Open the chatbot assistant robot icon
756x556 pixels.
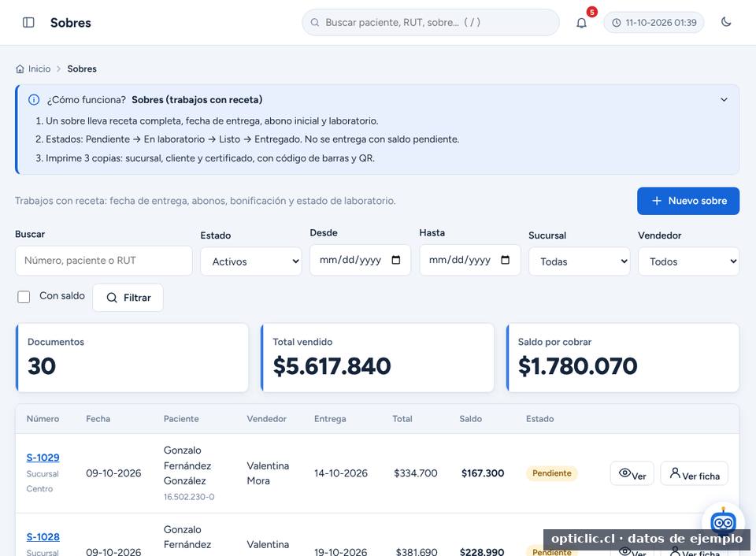coord(723,522)
